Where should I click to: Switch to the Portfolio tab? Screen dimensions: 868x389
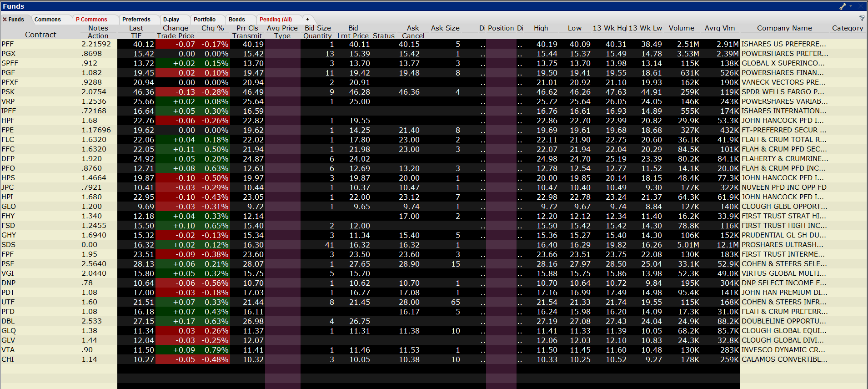[205, 20]
